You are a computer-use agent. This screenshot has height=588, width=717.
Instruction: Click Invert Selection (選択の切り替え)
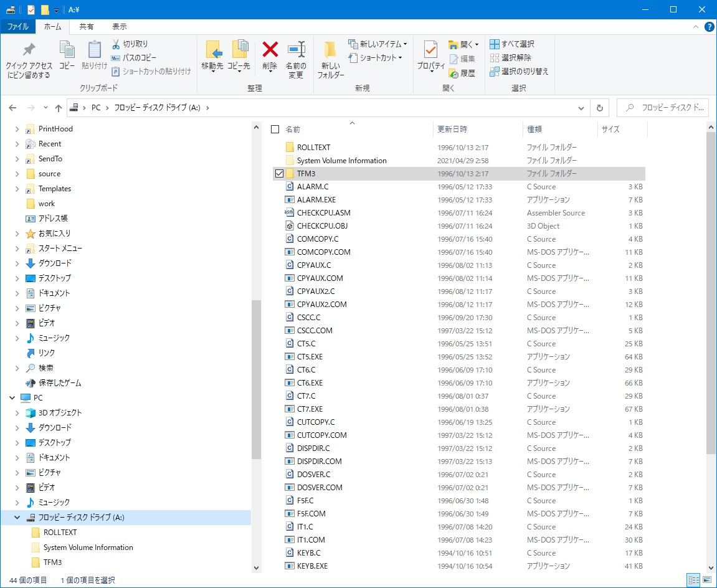tap(519, 72)
